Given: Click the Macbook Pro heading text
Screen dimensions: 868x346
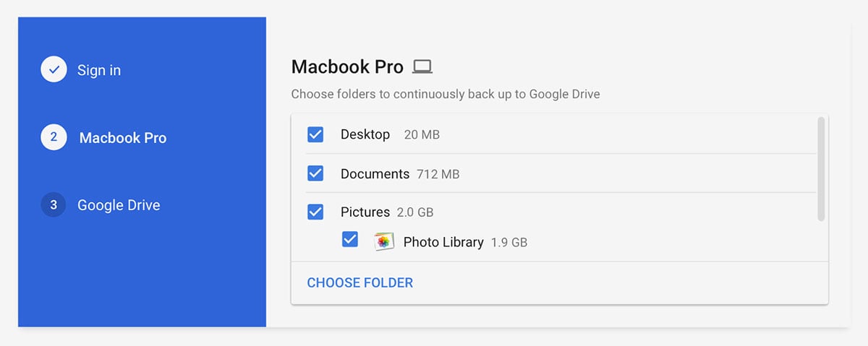Looking at the screenshot, I should [347, 67].
